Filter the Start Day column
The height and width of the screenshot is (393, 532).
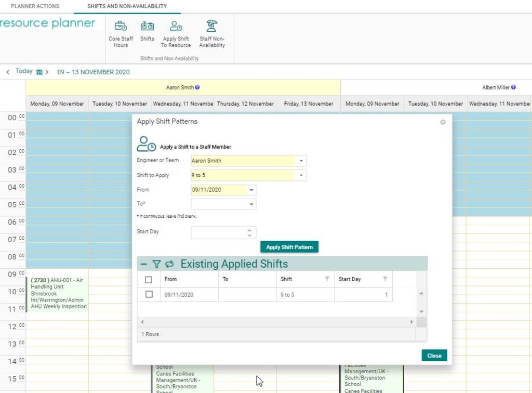tap(385, 279)
